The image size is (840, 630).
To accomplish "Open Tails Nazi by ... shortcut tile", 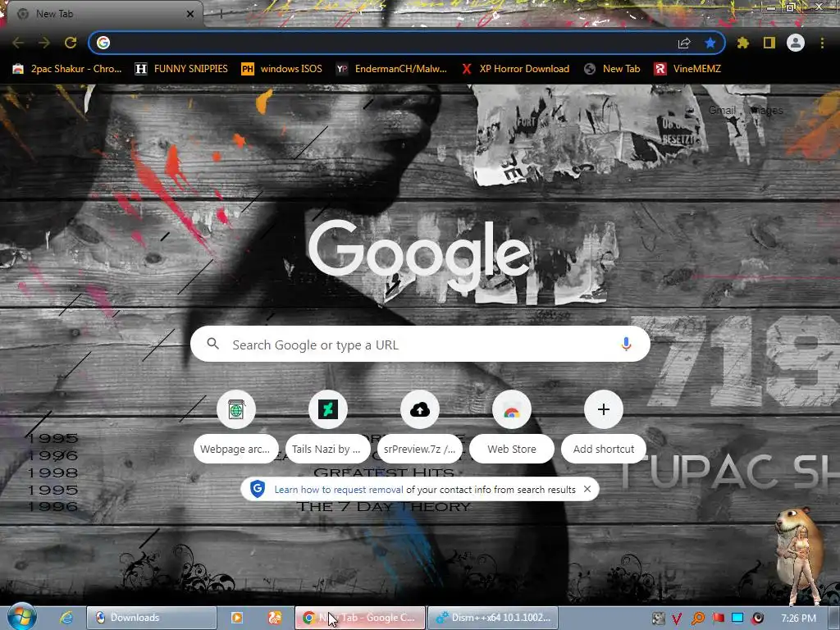I will coord(328,427).
